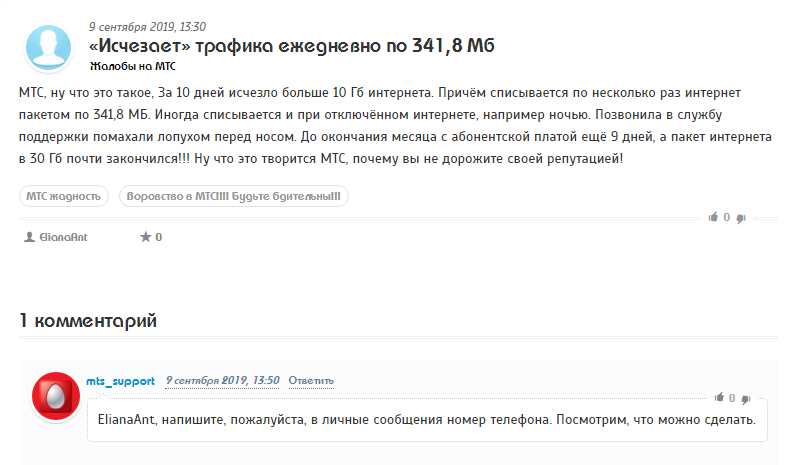Image resolution: width=793 pixels, height=465 pixels.
Task: Click the post date 9 сентября 2019, 13:30
Action: (148, 27)
